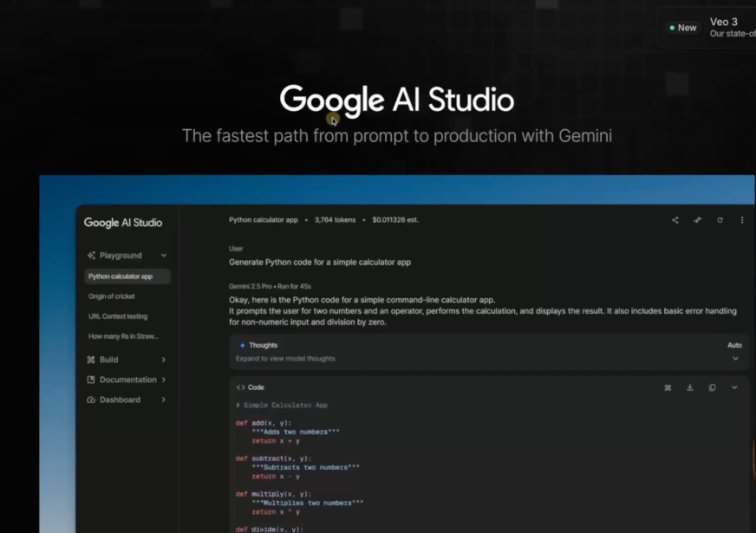Expand the Playground section chevron

pos(165,255)
